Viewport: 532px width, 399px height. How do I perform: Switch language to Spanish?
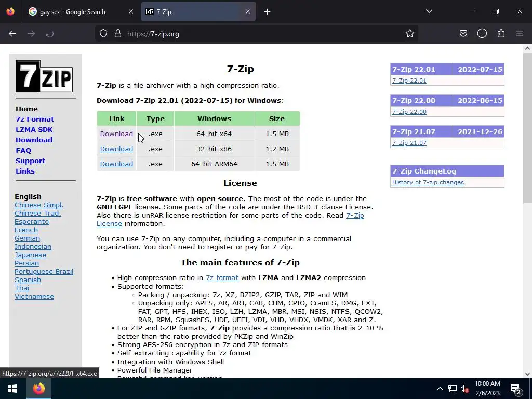pyautogui.click(x=28, y=280)
